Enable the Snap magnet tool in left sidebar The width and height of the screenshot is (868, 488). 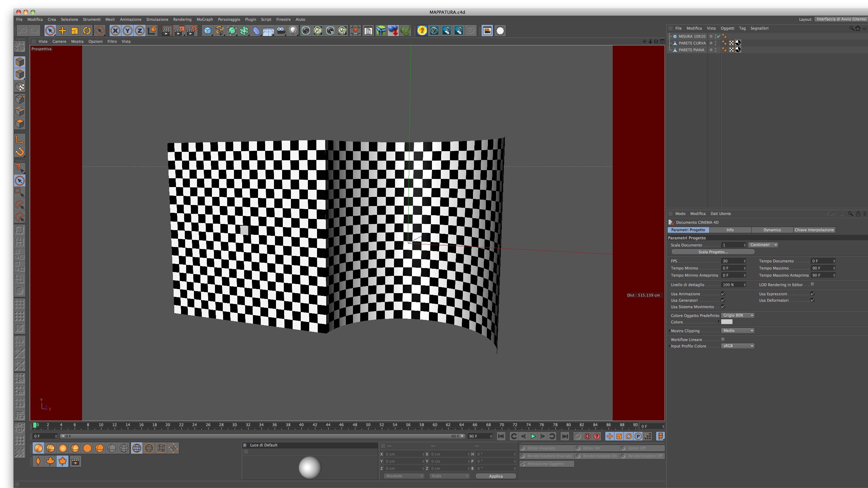[x=20, y=152]
